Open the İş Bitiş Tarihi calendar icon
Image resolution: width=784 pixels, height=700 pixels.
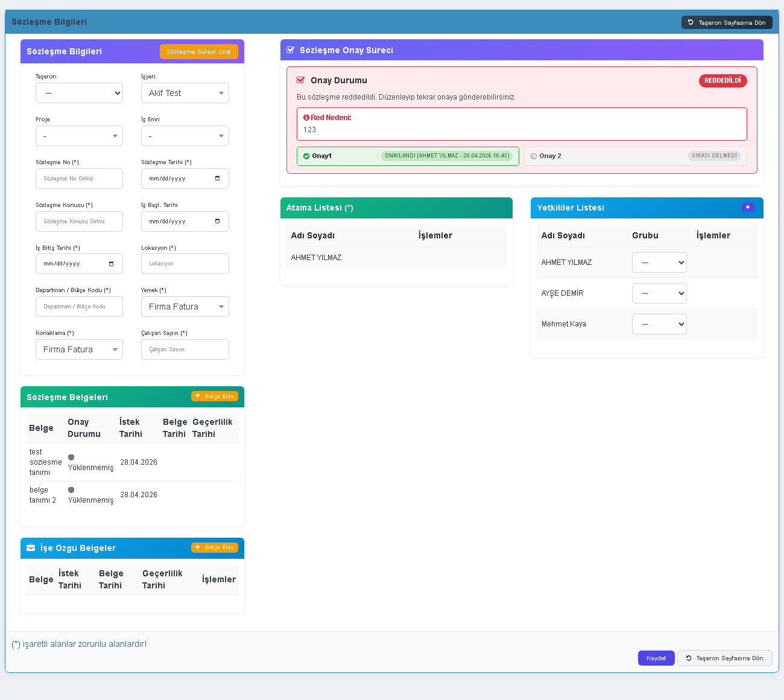(x=112, y=264)
